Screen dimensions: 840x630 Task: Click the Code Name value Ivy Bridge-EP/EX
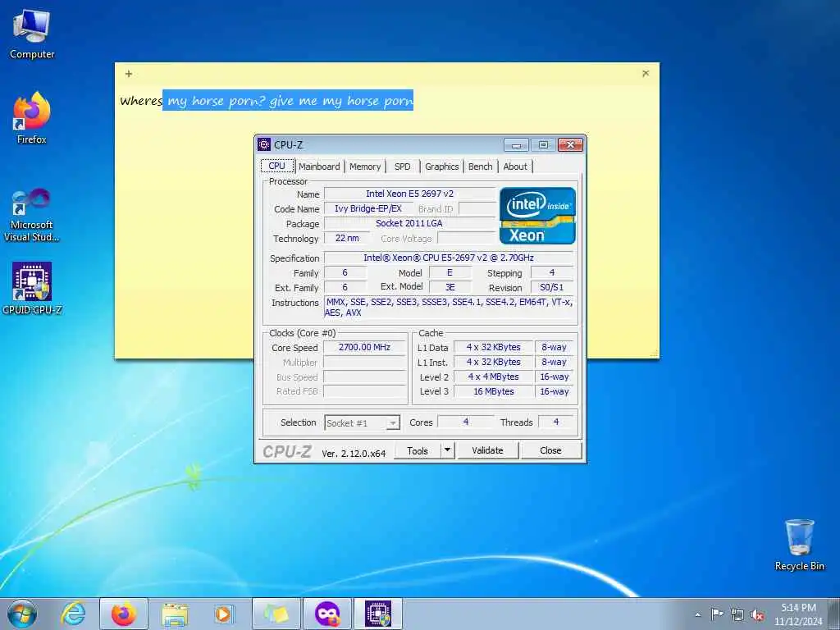pyautogui.click(x=368, y=208)
